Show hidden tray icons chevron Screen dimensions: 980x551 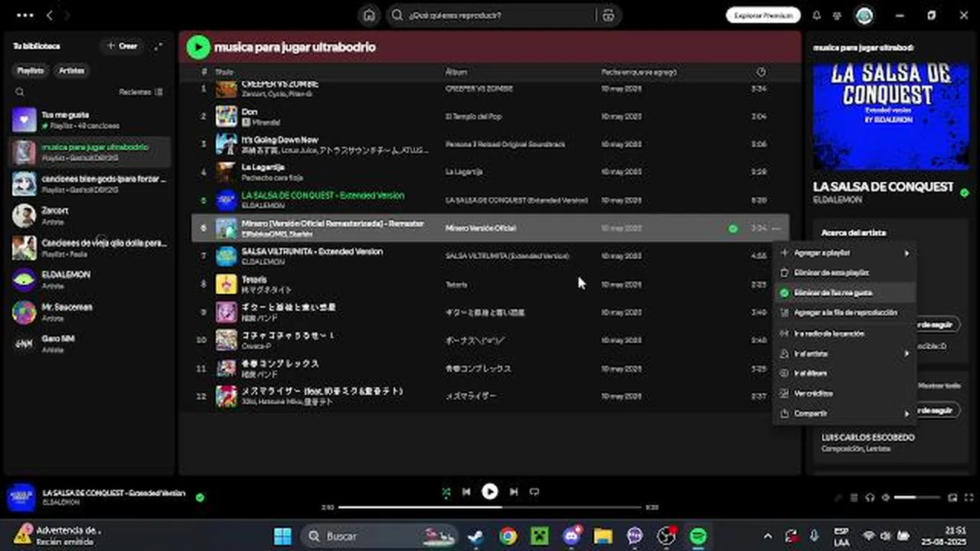(768, 536)
